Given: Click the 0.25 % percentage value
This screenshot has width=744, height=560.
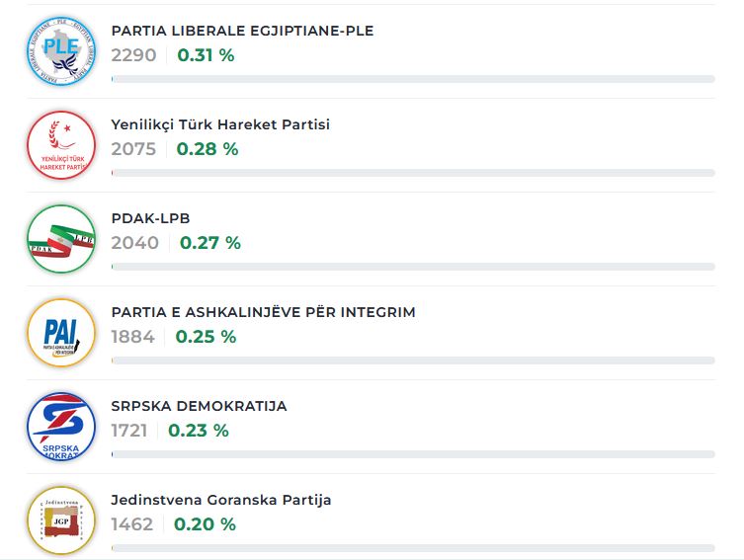Looking at the screenshot, I should 206,337.
